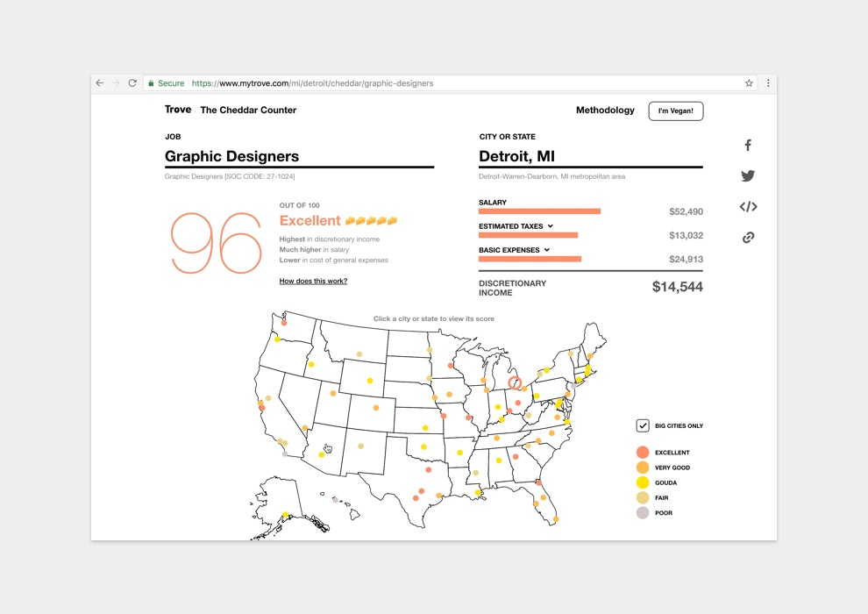The width and height of the screenshot is (868, 614).
Task: Expand the Basic Expenses breakdown
Action: (546, 250)
